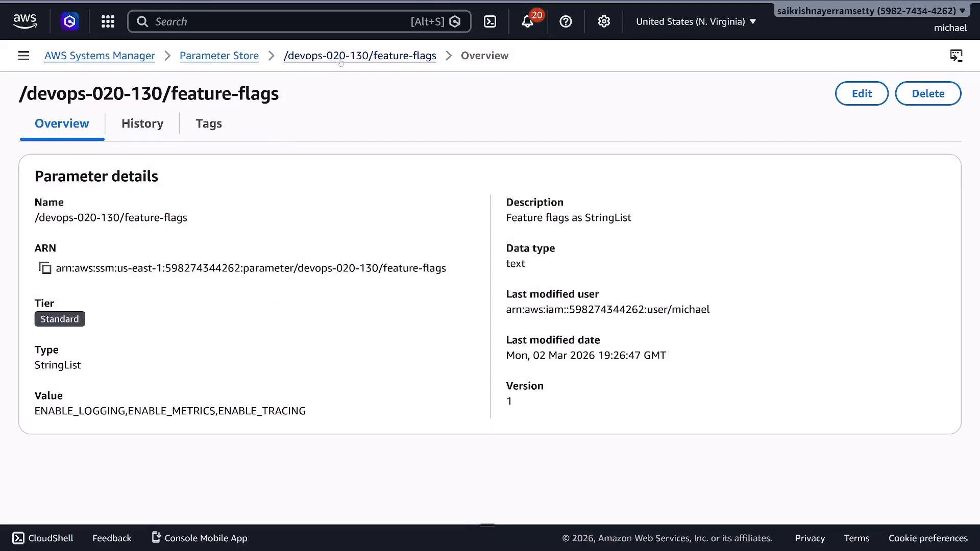Click the Amazon Q icon inside search box
This screenshot has height=551, width=980.
point(455,21)
